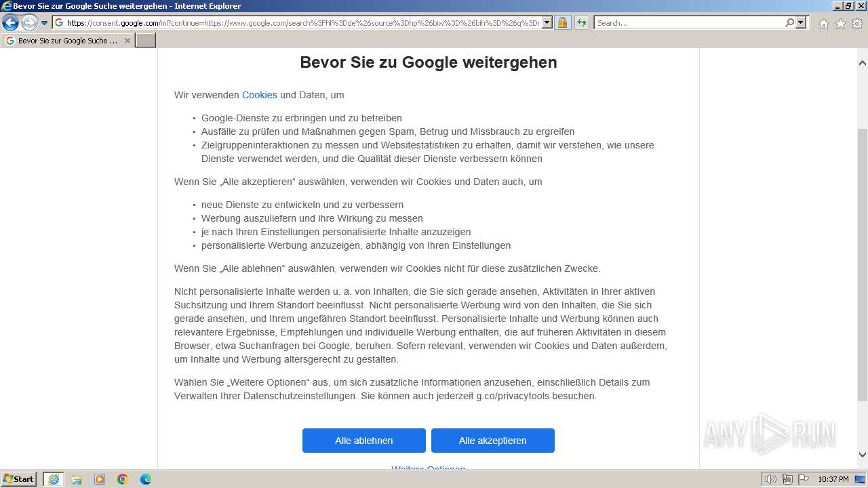Click the magnifier search icon
Screen dimensions: 868x488
pos(789,22)
